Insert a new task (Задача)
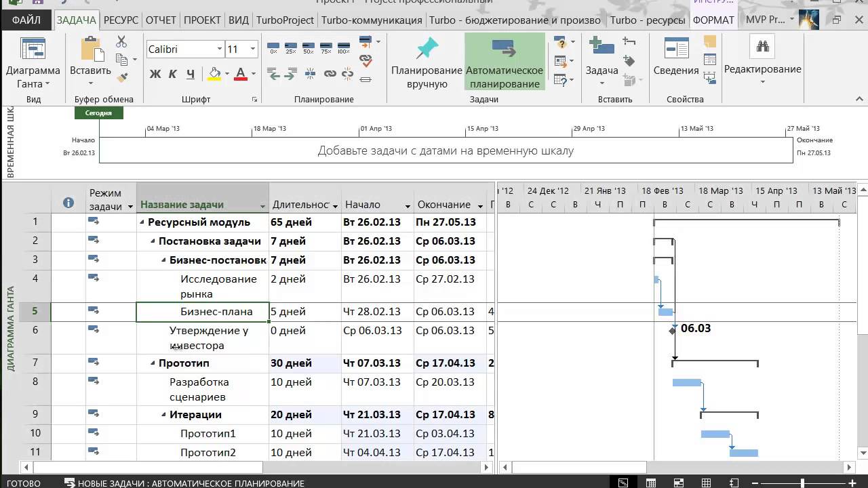Image resolution: width=868 pixels, height=488 pixels. pyautogui.click(x=602, y=61)
